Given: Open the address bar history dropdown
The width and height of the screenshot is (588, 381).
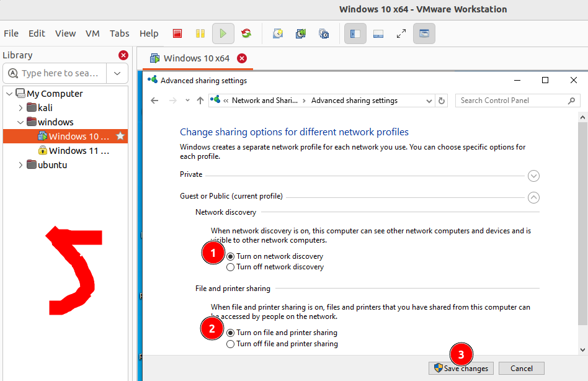Looking at the screenshot, I should pos(429,101).
